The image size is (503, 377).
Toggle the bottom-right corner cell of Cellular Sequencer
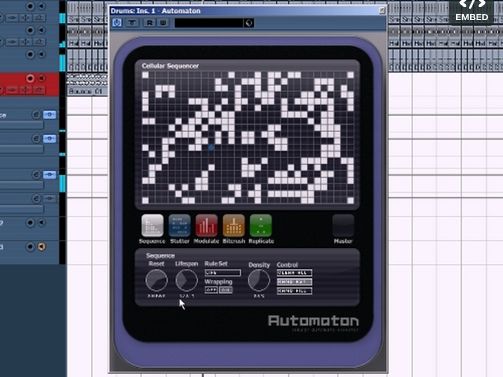[x=350, y=200]
